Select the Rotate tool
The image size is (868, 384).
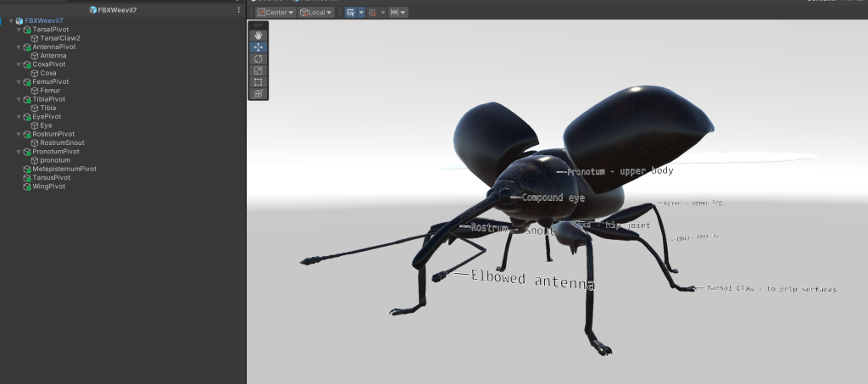coord(259,59)
